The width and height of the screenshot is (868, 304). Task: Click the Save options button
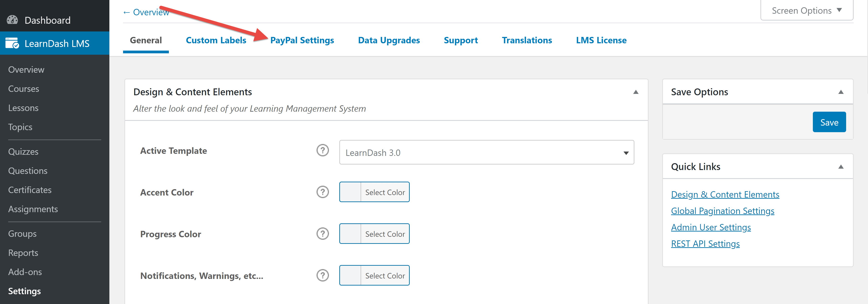[830, 122]
